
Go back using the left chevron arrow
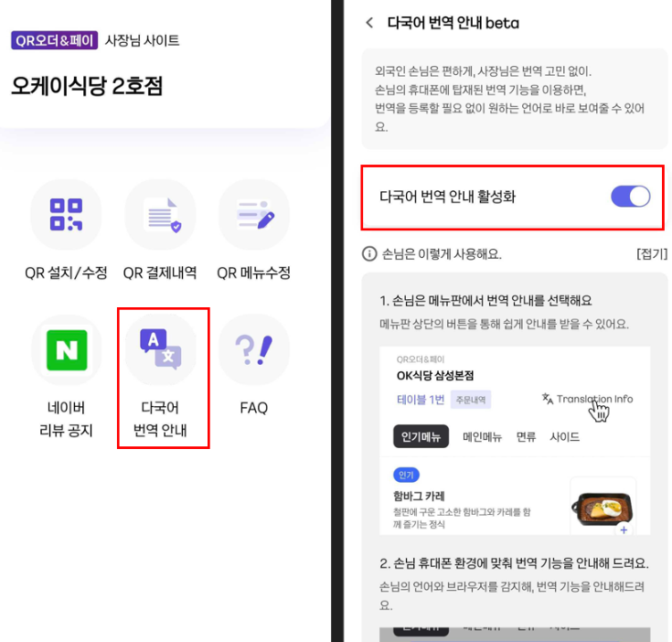tap(369, 23)
